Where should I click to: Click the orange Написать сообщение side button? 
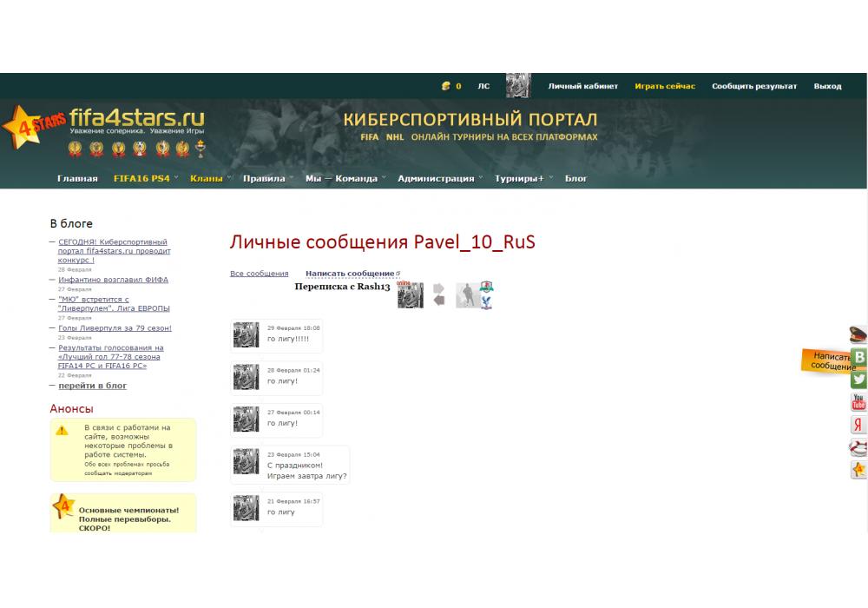coord(826,361)
